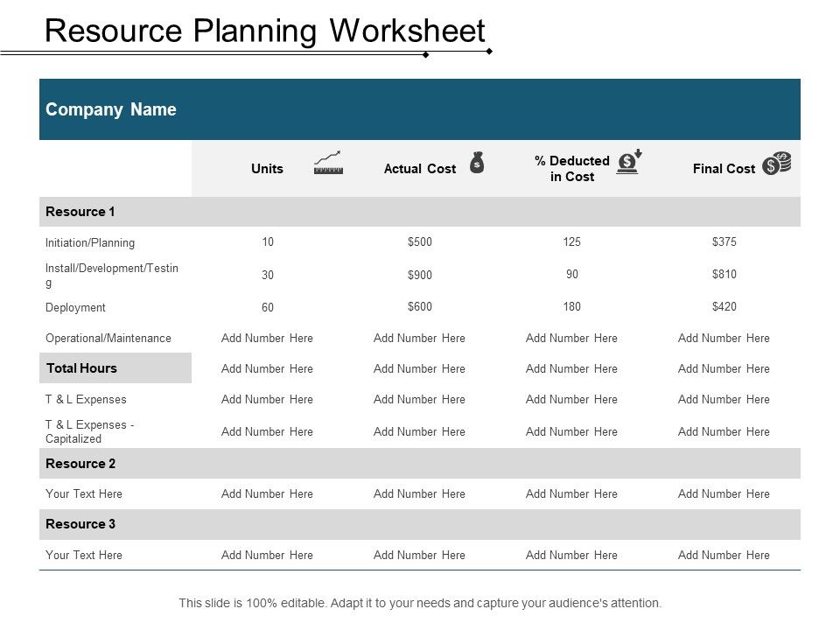Click T & L Expenses Actual Cost placeholder
840x630 pixels.
(419, 399)
